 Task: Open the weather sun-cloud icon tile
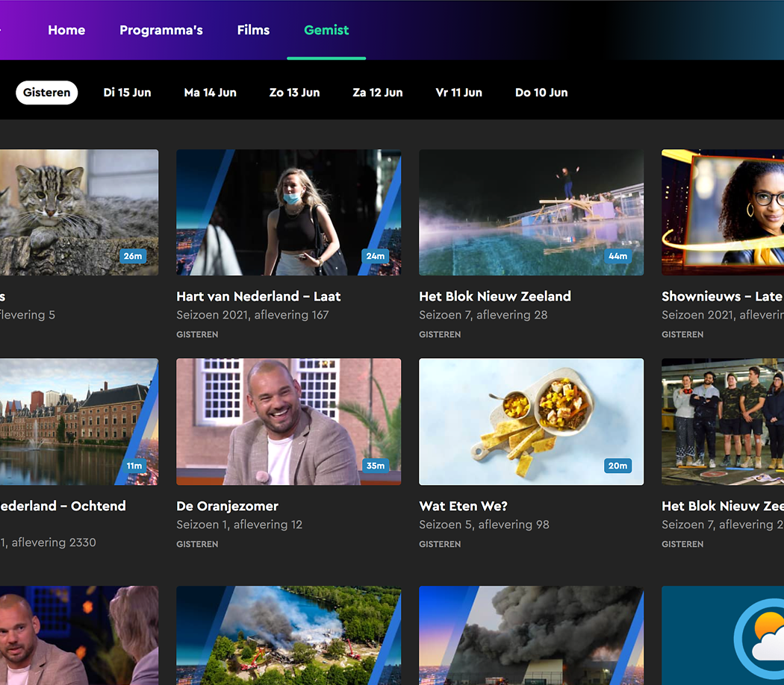click(723, 635)
